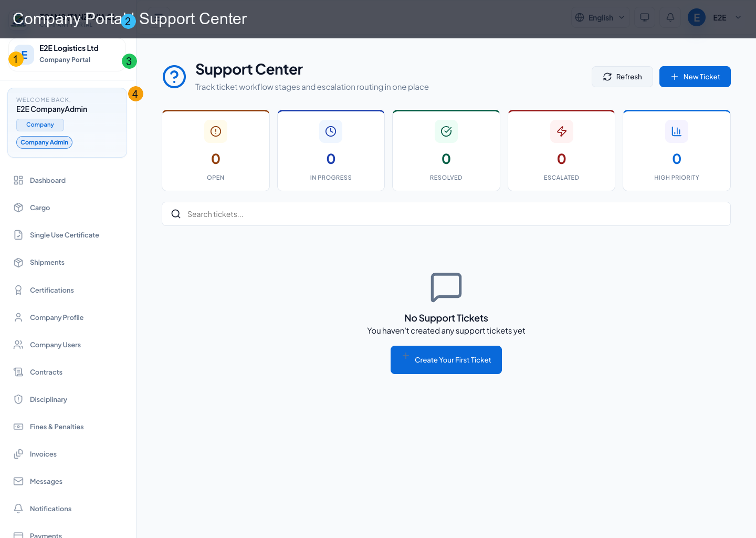The width and height of the screenshot is (756, 538).
Task: Create a New Ticket
Action: point(695,77)
